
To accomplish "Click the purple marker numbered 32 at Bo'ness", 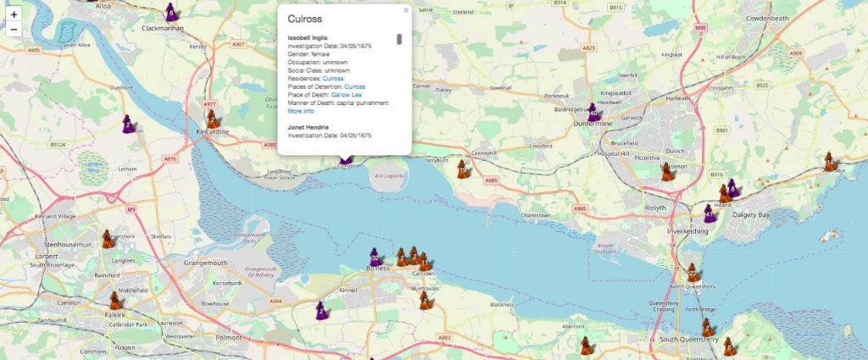I will (x=376, y=258).
